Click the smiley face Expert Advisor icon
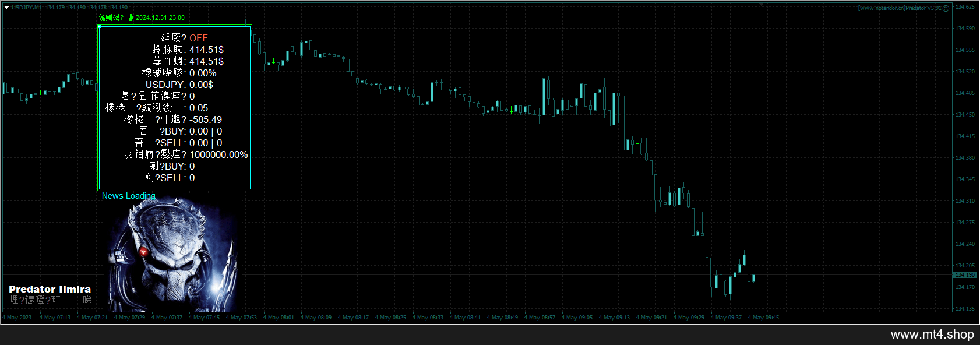The height and width of the screenshot is (345, 980). point(946,8)
